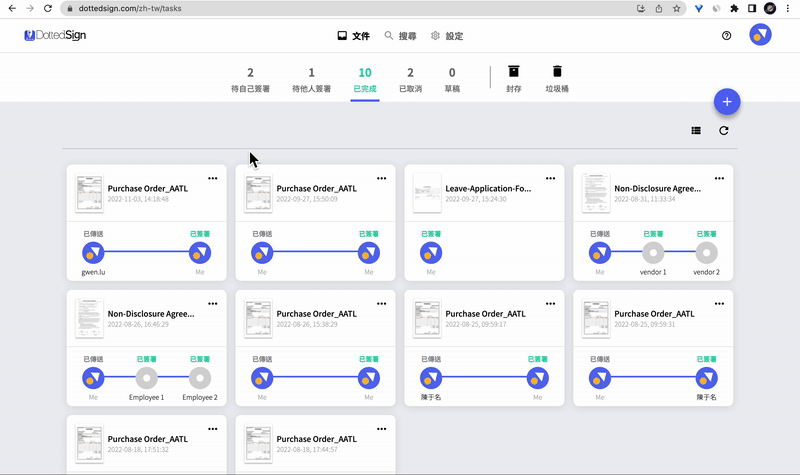Image resolution: width=800 pixels, height=475 pixels.
Task: Open options for 2022-08-25 09:59:17 Purchase Order
Action: pos(551,304)
